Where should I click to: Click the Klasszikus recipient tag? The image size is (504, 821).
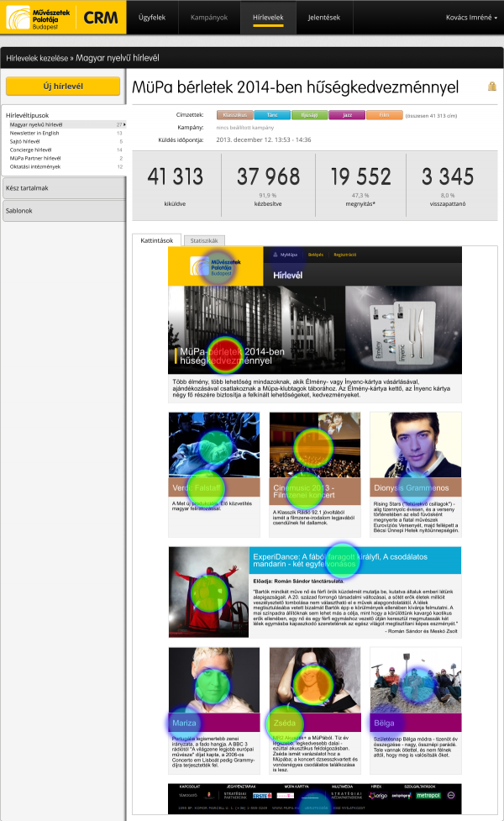235,115
